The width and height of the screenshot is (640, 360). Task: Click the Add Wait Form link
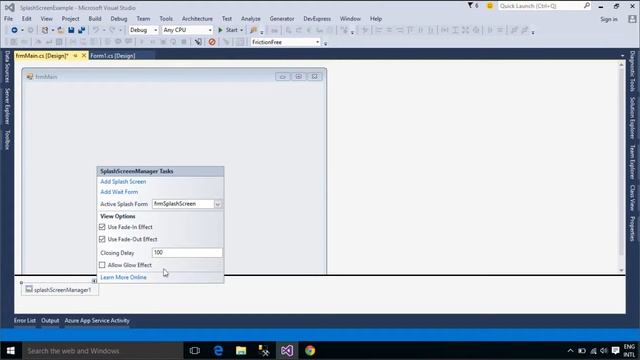[x=119, y=192]
